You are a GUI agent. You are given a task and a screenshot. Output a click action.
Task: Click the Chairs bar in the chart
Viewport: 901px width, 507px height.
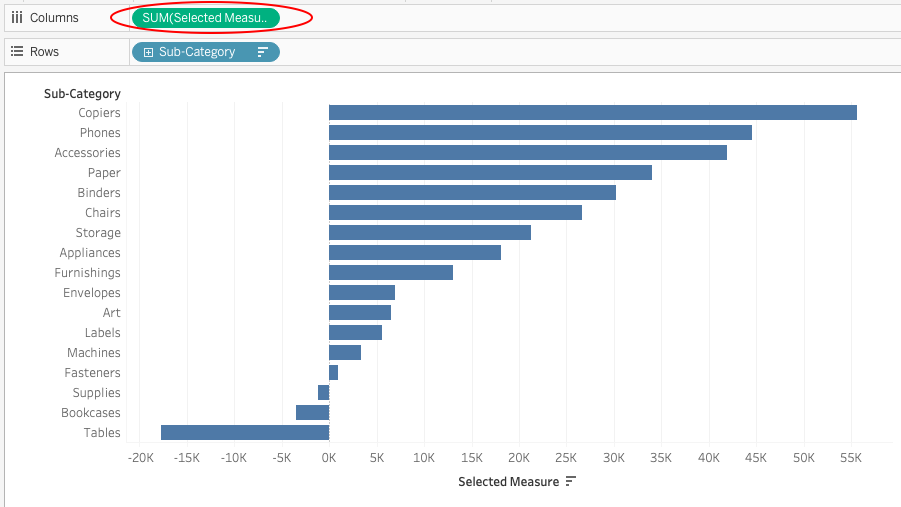coord(455,213)
